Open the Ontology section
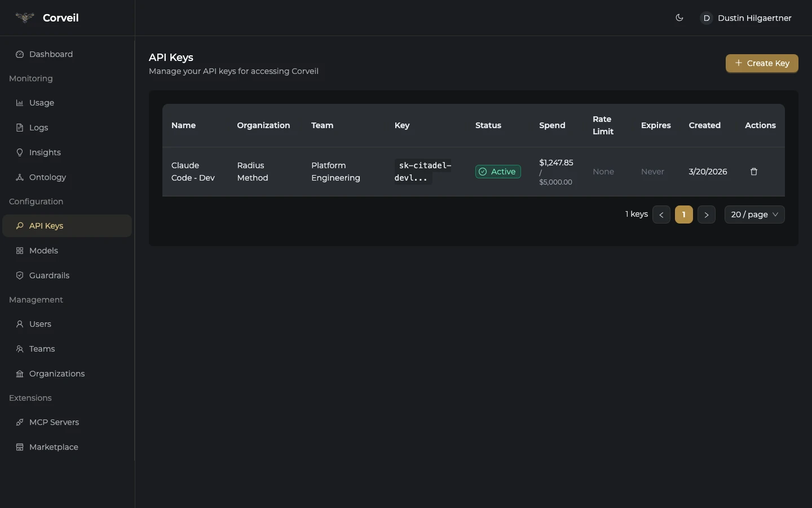This screenshot has height=508, width=812. [47, 177]
